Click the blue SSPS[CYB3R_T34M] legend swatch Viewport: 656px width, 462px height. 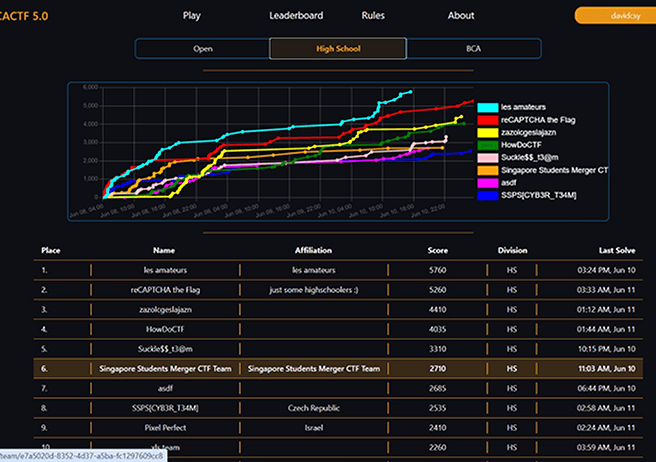pos(488,196)
